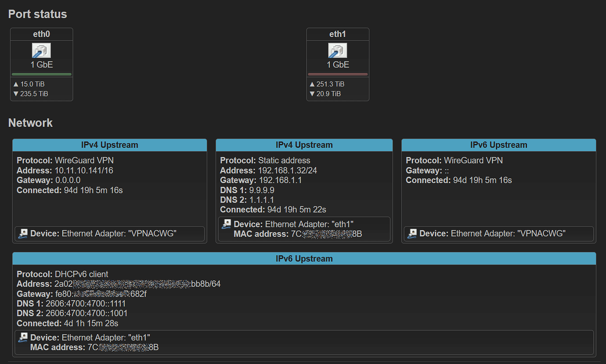Click the eth1 adapter icon in DHCPv6 panel
Image resolution: width=606 pixels, height=364 pixels.
[22, 337]
